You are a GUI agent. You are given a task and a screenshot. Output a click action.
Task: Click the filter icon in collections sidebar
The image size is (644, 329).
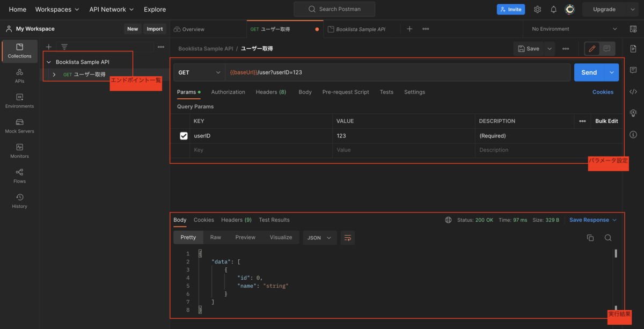(64, 47)
